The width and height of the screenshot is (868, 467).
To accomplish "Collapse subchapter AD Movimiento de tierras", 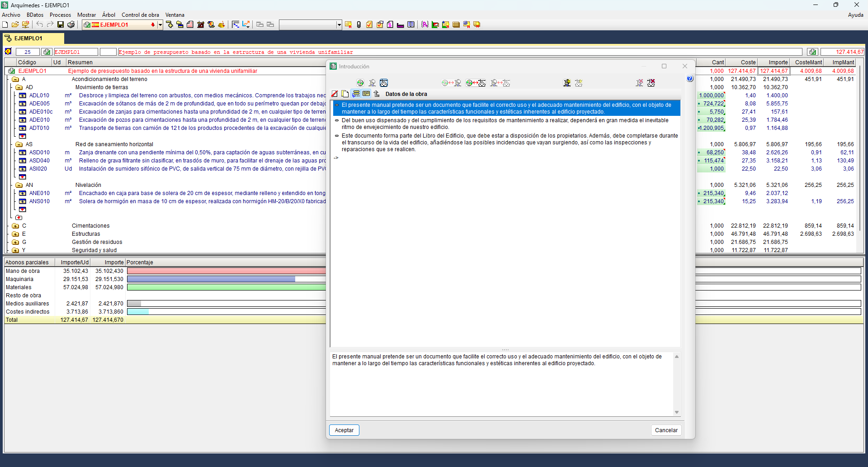I will (19, 87).
